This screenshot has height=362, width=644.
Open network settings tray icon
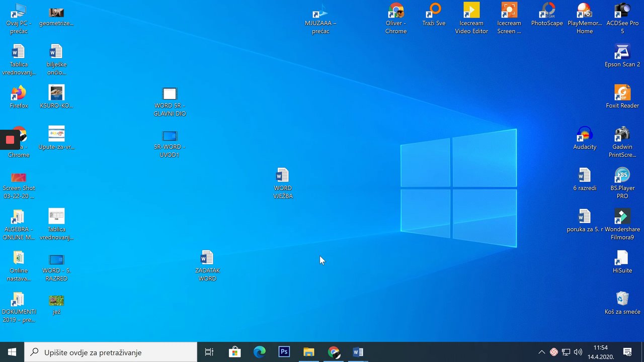pos(566,352)
